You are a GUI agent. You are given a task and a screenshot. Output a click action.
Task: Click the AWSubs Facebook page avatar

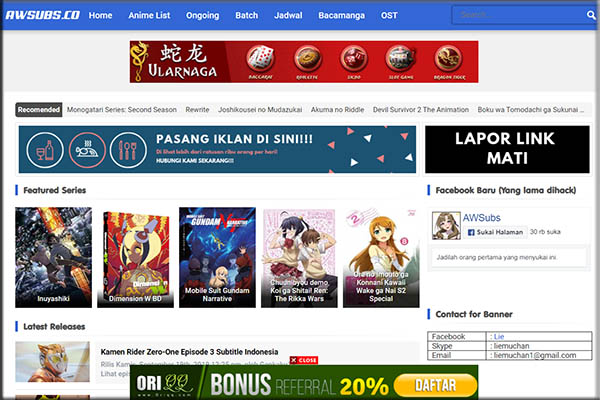tap(446, 225)
